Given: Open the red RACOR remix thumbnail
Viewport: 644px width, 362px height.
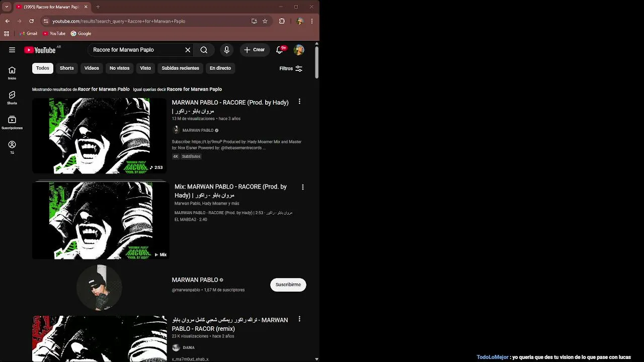Looking at the screenshot, I should tap(100, 338).
